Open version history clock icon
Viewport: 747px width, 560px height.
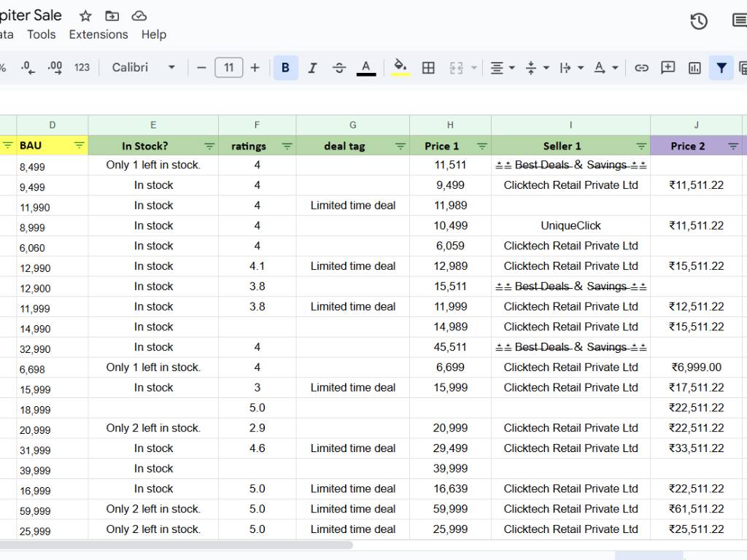pyautogui.click(x=698, y=21)
